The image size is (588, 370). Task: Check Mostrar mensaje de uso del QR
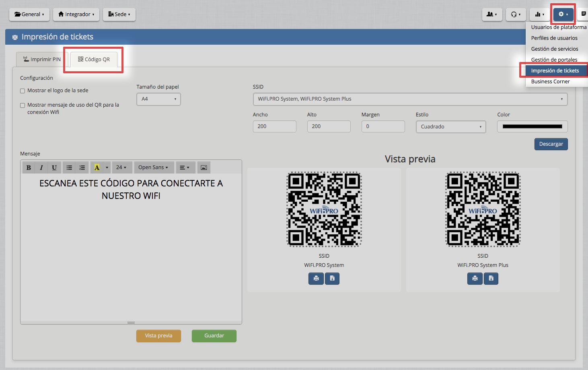(23, 105)
